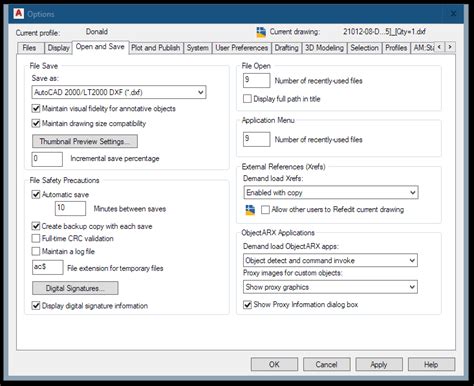Open the Save as format dropdown

(x=119, y=92)
